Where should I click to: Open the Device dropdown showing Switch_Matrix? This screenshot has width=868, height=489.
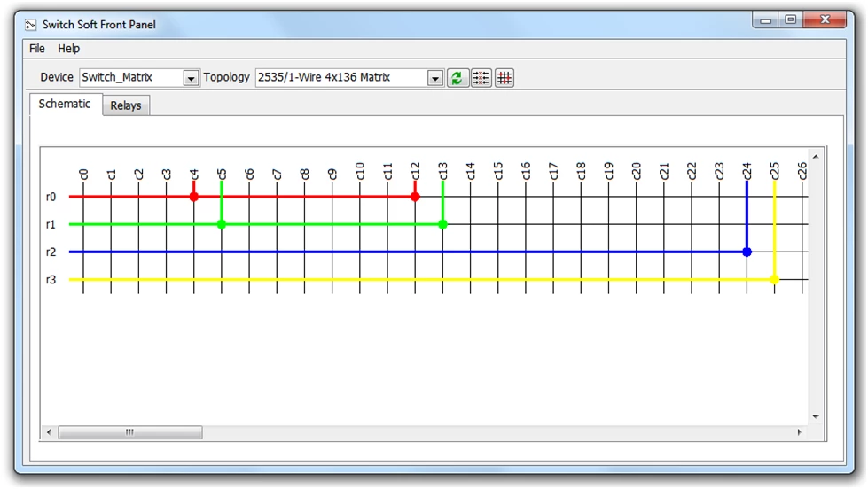click(x=191, y=78)
